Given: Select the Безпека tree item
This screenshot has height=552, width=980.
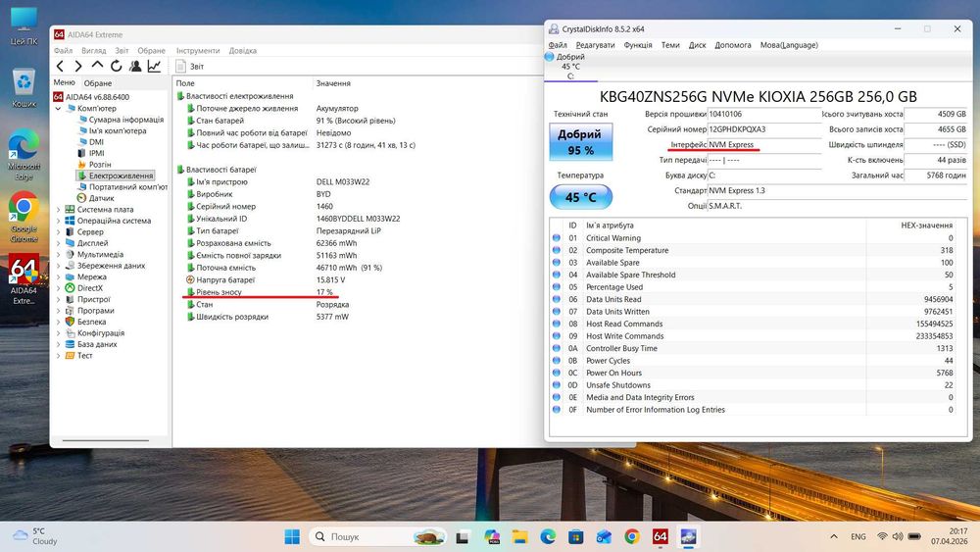Looking at the screenshot, I should pos(91,322).
